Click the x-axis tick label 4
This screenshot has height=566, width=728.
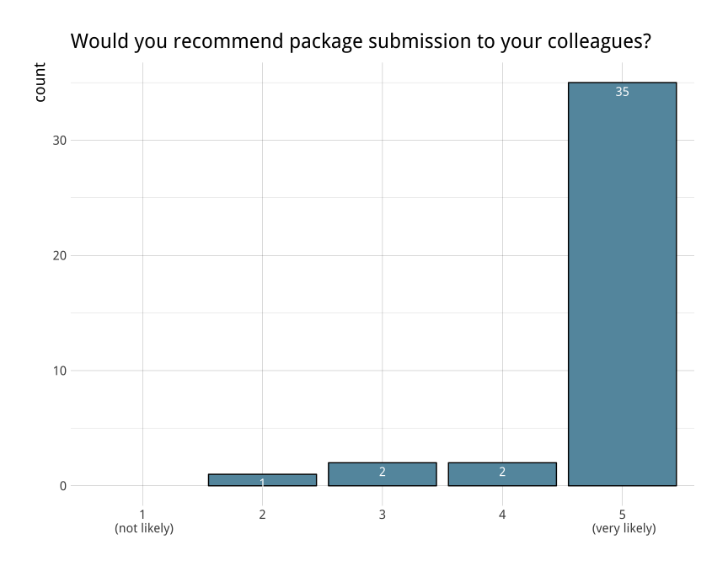pos(502,514)
